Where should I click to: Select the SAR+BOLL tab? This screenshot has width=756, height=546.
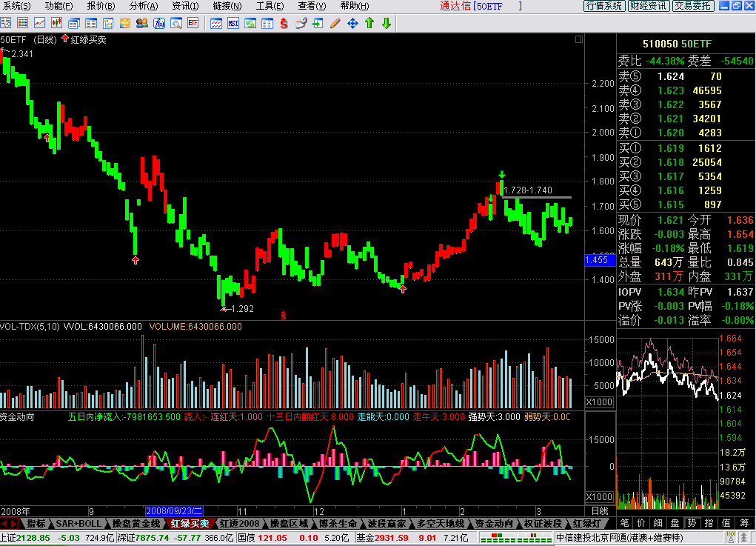(78, 523)
